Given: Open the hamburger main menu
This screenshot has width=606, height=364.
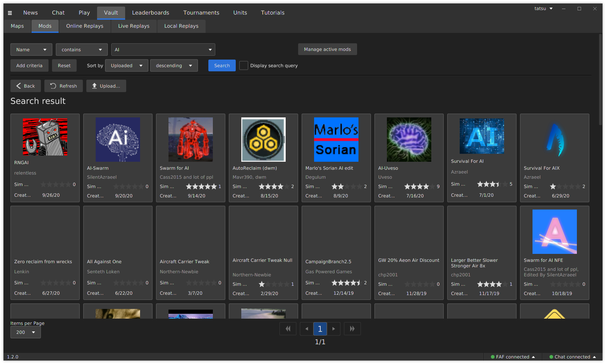Looking at the screenshot, I should [x=10, y=13].
